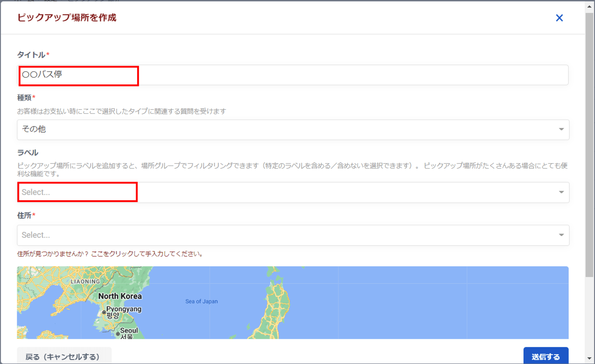
Task: Click Pyongyang marker on the map
Action: click(104, 312)
